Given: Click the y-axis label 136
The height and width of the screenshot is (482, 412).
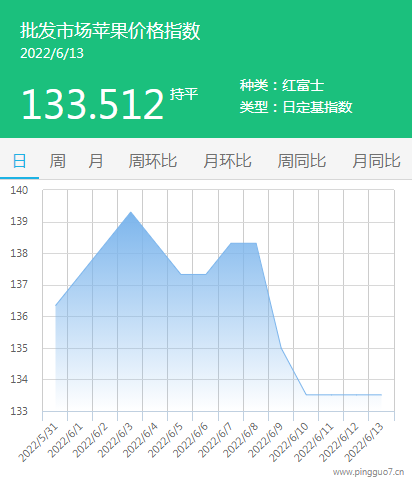Looking at the screenshot, I should click(19, 316).
